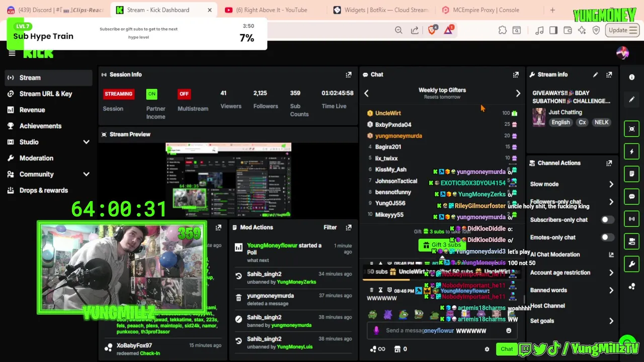Click Sahib_singh2 unbanned by YungMoneyZerks entry
Screen dimensions: 644x362
293,278
